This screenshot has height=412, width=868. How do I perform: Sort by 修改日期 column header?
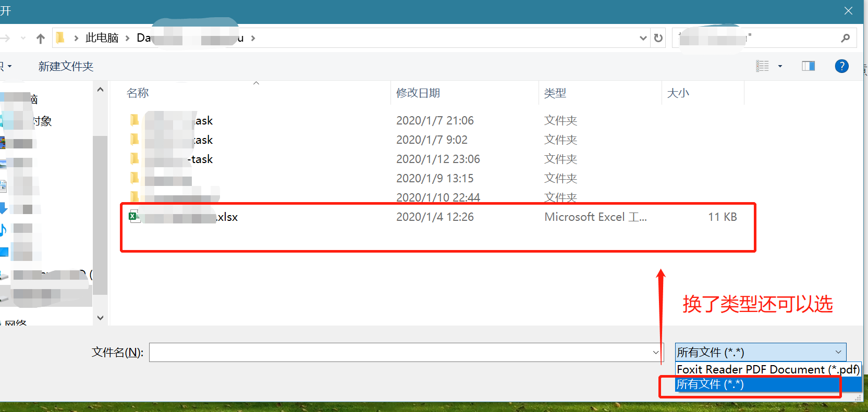click(x=418, y=93)
